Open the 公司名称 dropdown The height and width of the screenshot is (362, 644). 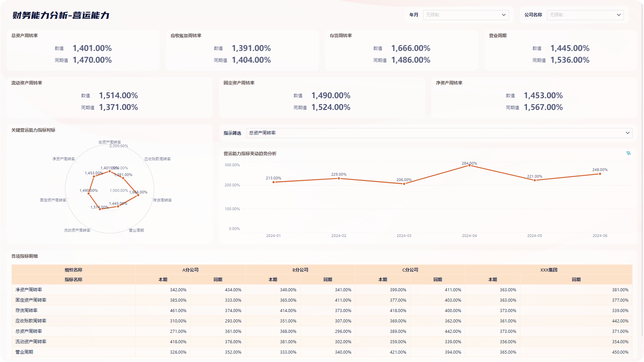pyautogui.click(x=585, y=15)
